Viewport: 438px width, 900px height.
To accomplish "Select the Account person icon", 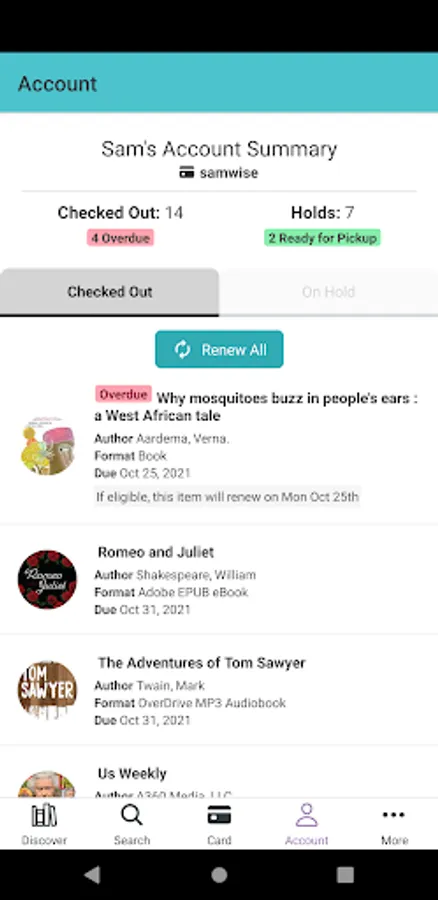I will click(307, 815).
